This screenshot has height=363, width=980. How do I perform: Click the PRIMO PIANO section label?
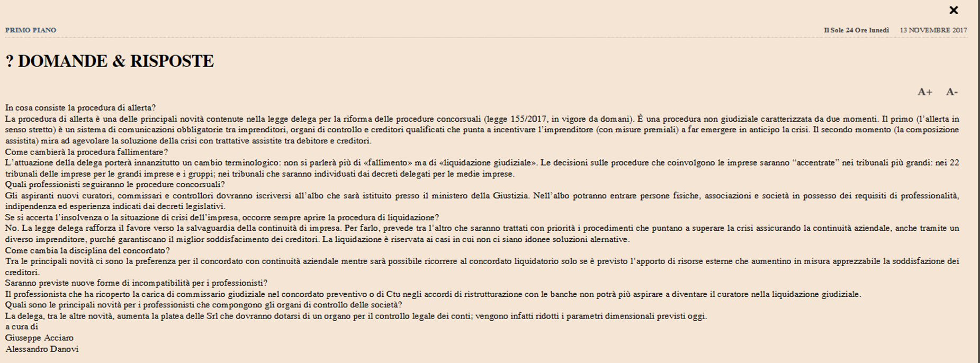point(31,30)
